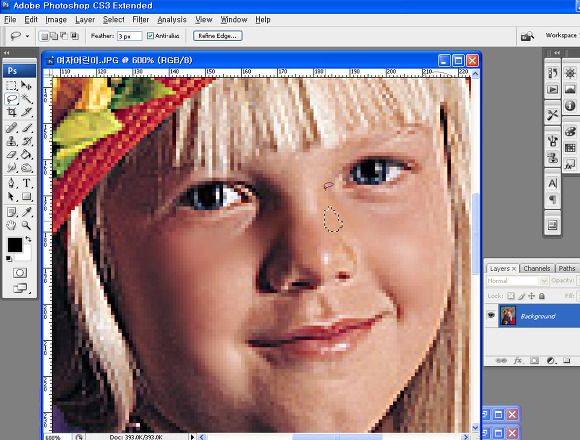Toggle lock transparent pixels

tap(511, 296)
